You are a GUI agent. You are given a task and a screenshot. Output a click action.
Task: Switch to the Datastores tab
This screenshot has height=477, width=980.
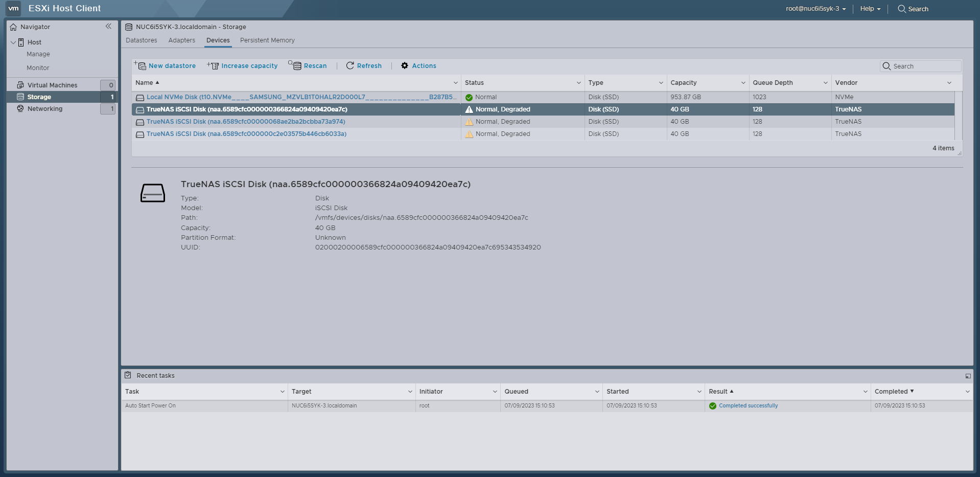tap(142, 40)
